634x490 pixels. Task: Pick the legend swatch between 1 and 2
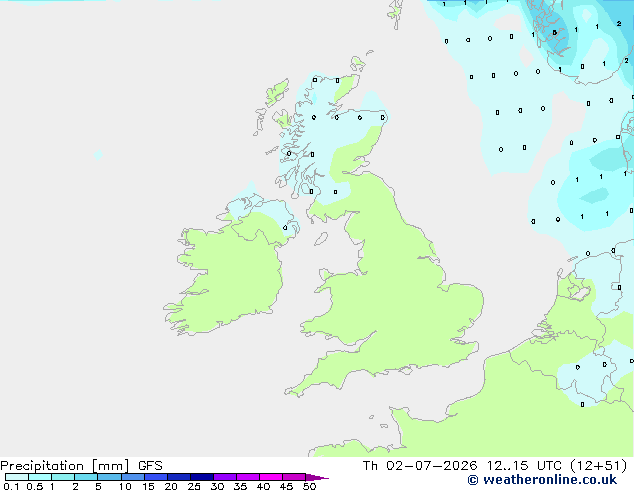tap(63, 477)
